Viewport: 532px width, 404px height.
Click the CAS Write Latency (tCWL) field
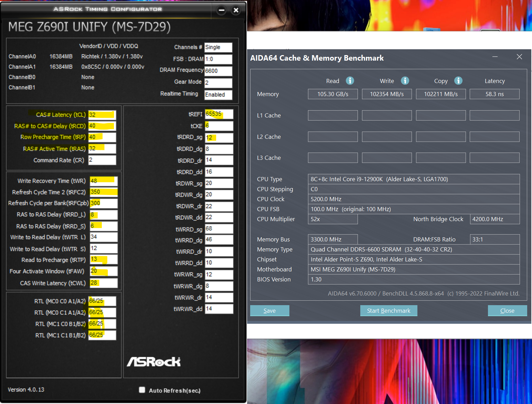(104, 283)
